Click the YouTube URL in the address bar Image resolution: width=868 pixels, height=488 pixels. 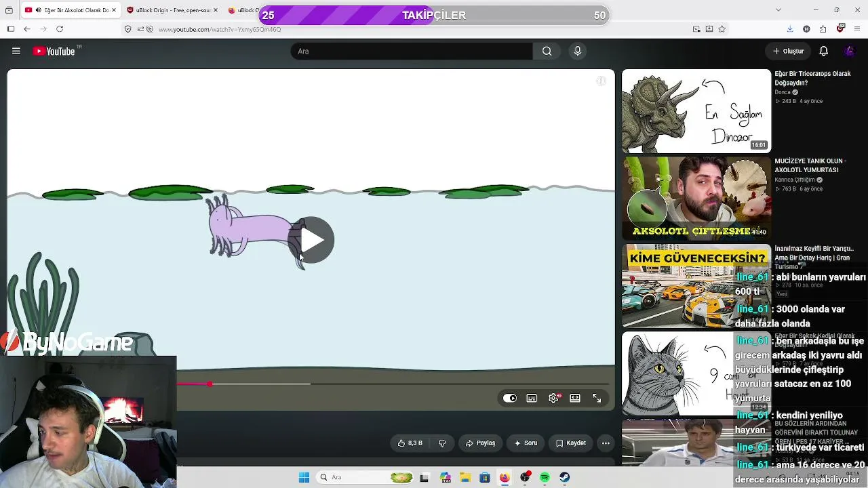(x=220, y=29)
